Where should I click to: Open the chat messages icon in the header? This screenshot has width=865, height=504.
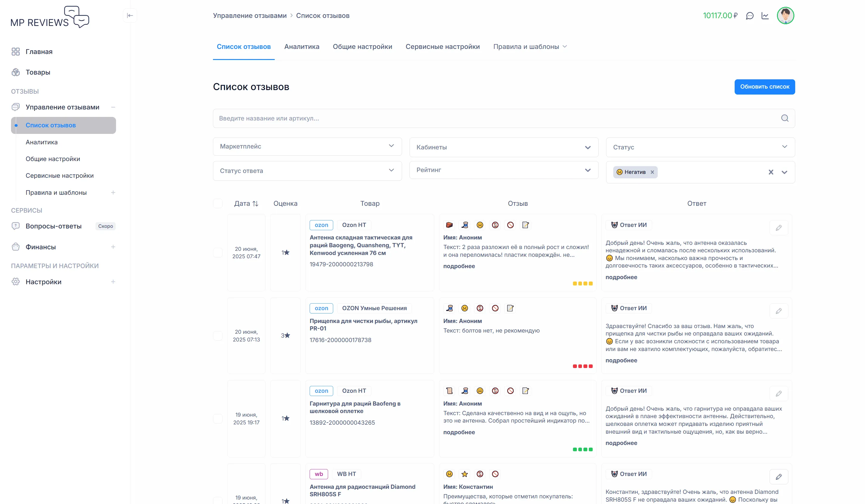coord(750,16)
